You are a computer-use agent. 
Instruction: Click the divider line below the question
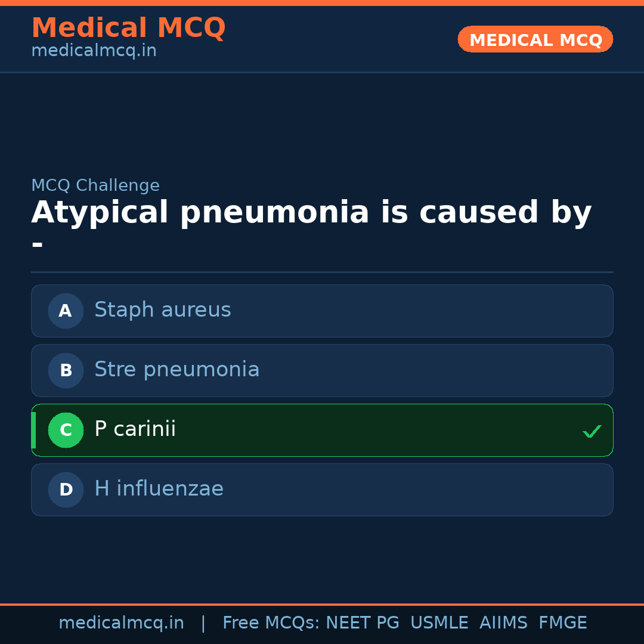[x=322, y=273]
